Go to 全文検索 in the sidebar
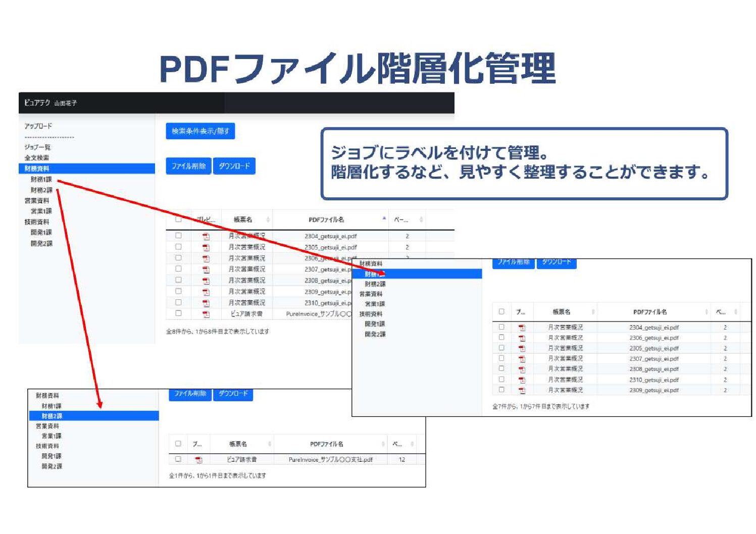Viewport: 756px width, 534px height. pyautogui.click(x=37, y=157)
